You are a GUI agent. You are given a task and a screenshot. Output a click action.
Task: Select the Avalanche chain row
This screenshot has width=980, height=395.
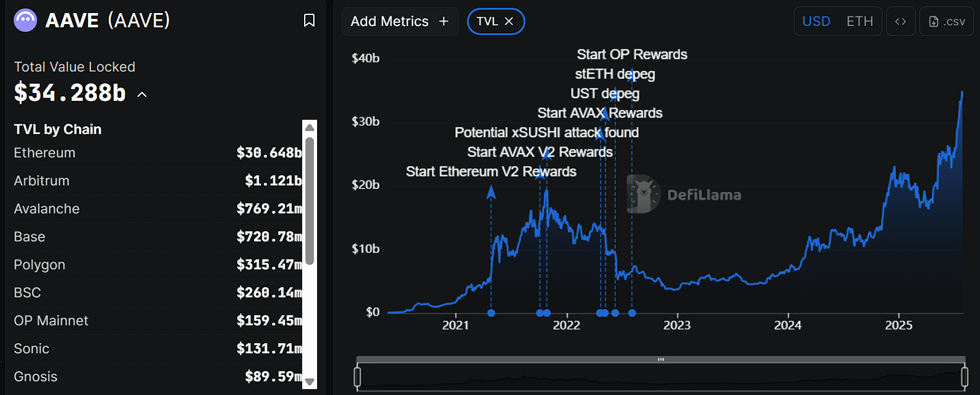point(158,209)
